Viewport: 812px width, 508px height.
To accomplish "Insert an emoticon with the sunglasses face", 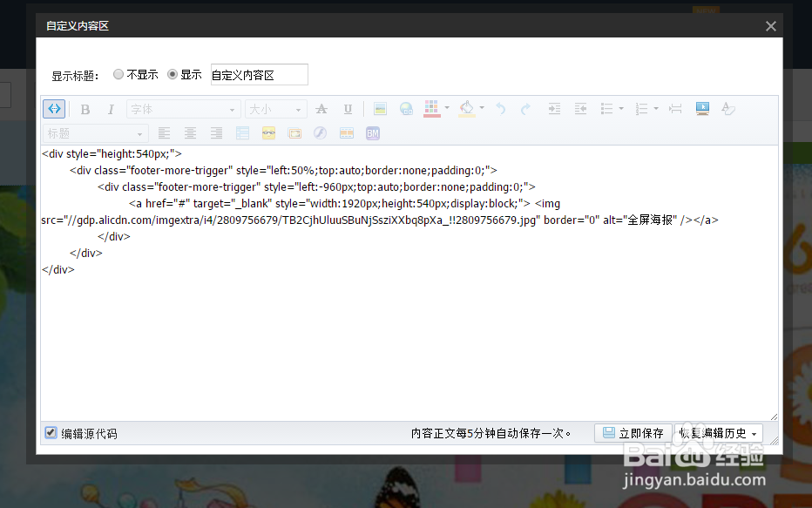I will [268, 133].
